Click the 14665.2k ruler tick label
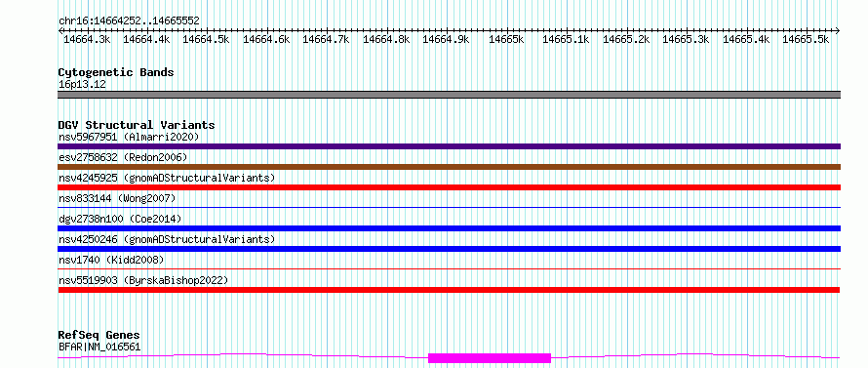The width and height of the screenshot is (868, 368). point(626,39)
